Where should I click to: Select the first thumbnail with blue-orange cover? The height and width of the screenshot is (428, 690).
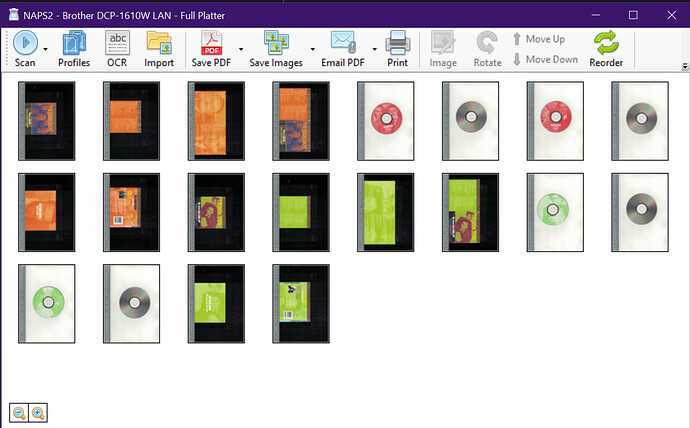(x=47, y=121)
